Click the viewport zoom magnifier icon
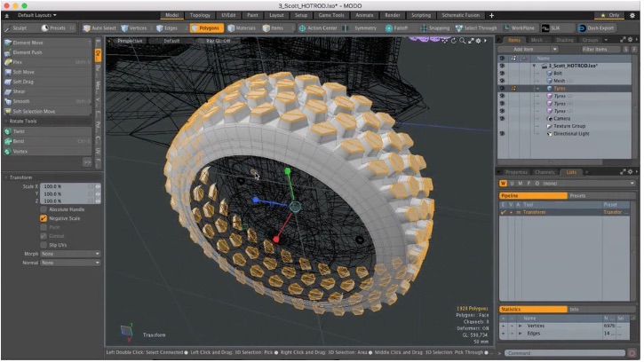 click(463, 41)
